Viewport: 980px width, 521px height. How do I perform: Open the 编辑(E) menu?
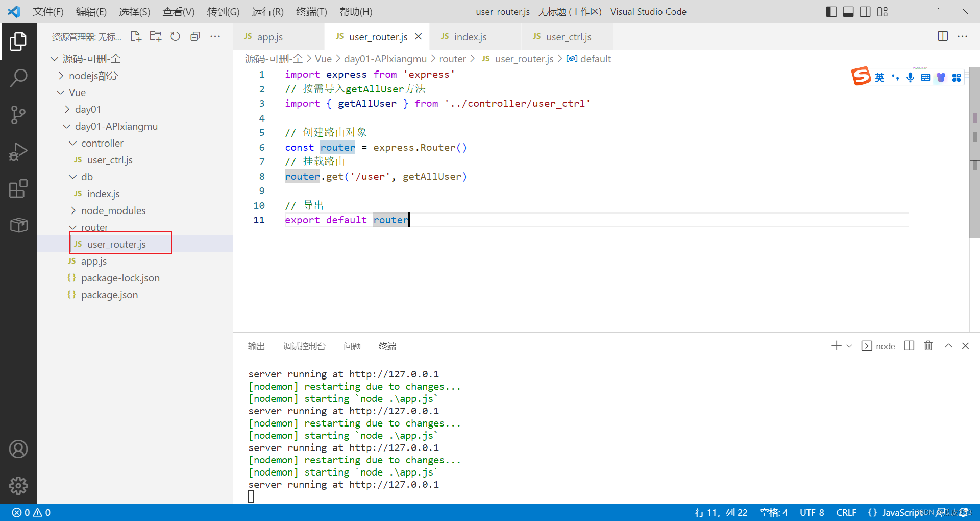[x=91, y=11]
